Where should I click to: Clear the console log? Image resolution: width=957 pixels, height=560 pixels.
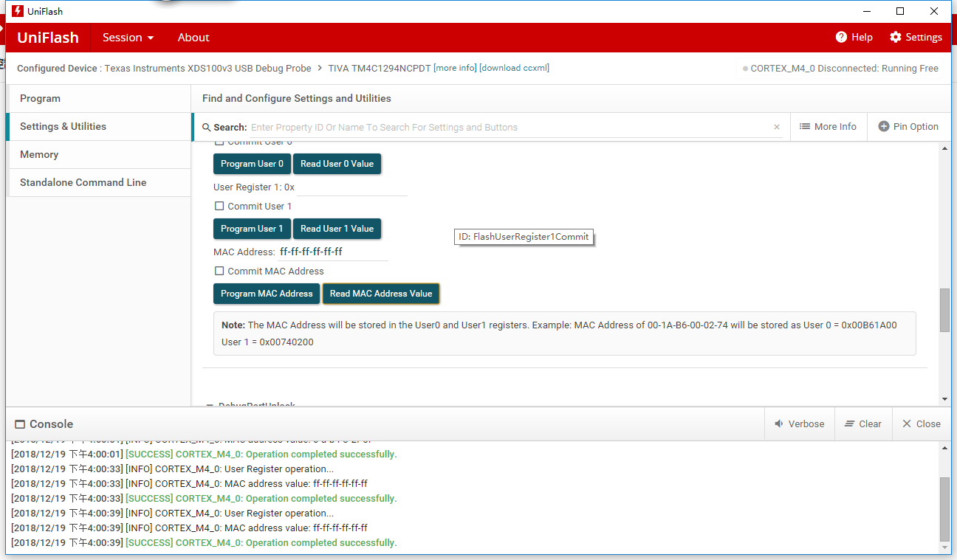[x=863, y=424]
